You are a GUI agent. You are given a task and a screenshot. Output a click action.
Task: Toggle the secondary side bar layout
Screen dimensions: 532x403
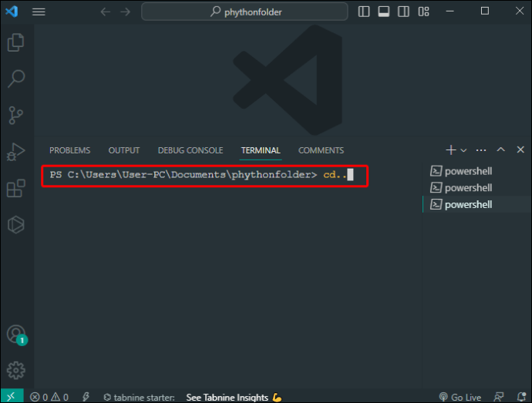403,12
